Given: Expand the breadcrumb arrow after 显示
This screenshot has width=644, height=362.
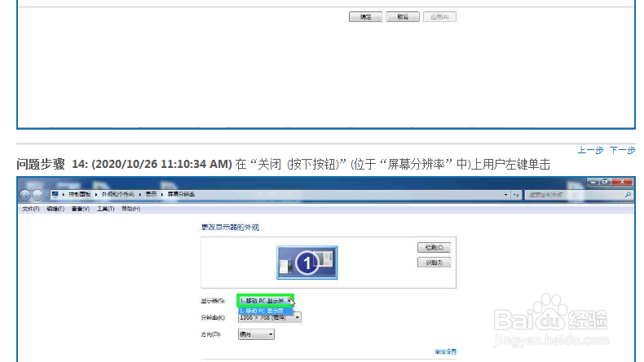Looking at the screenshot, I should (162, 194).
